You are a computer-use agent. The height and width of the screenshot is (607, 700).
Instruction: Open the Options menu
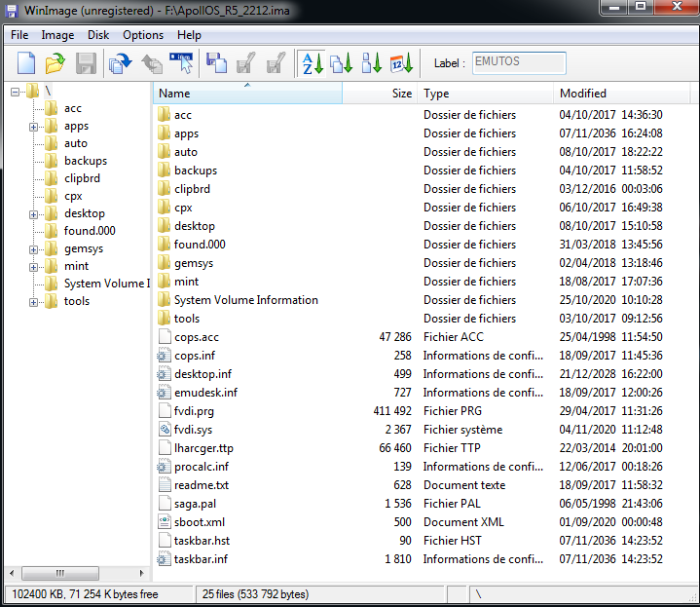point(143,35)
